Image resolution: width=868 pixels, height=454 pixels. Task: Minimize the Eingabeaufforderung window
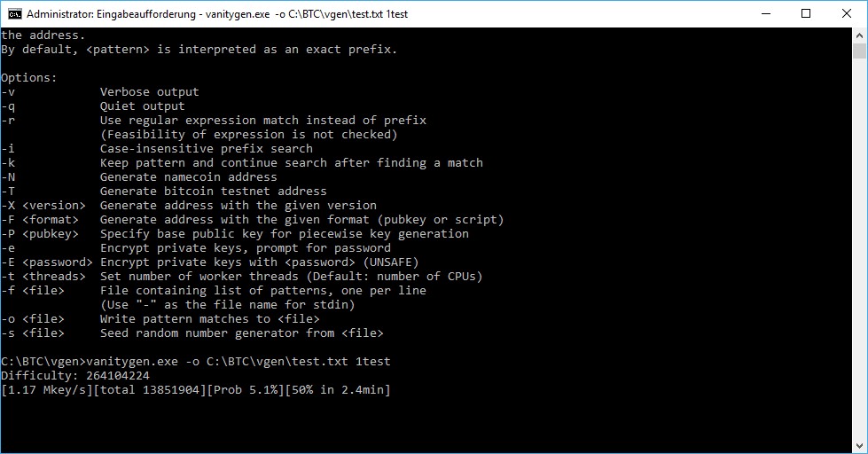(766, 14)
